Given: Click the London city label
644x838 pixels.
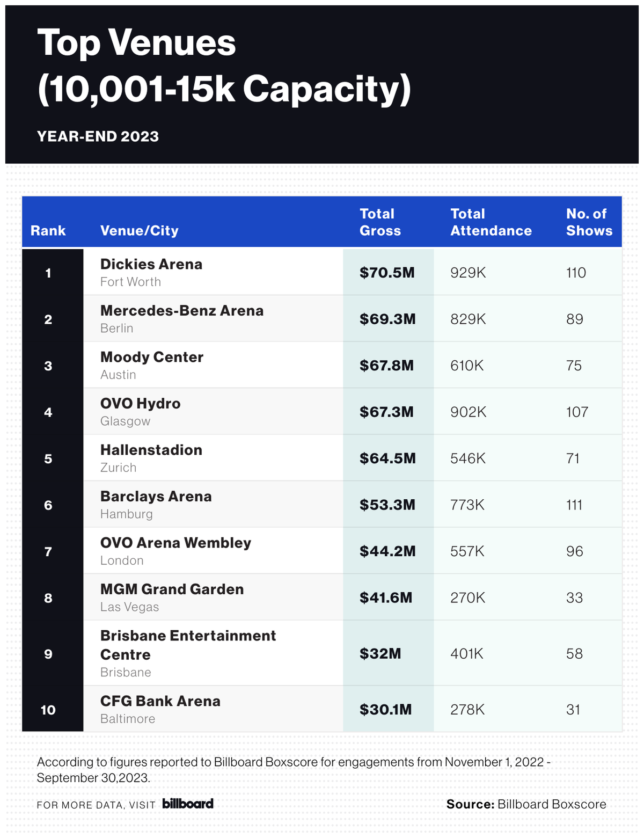Looking at the screenshot, I should [x=122, y=560].
